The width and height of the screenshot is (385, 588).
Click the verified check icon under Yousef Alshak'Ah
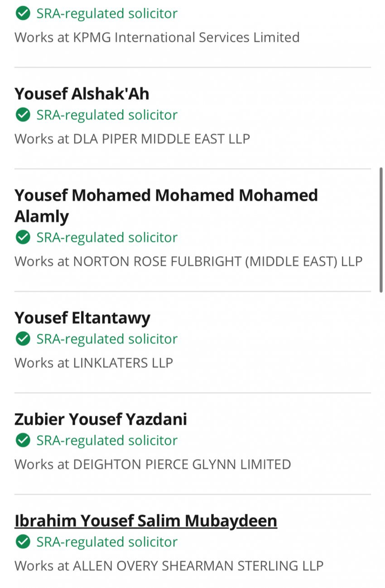click(x=22, y=115)
